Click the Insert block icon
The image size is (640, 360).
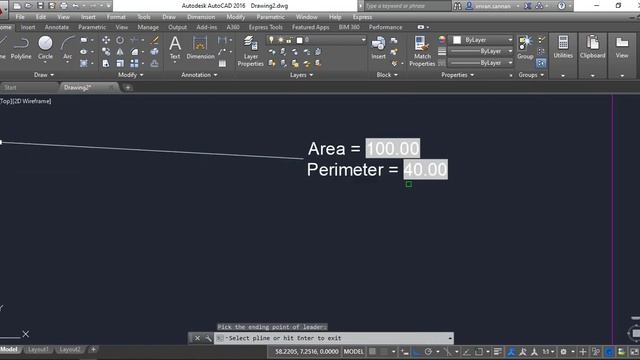[x=378, y=48]
